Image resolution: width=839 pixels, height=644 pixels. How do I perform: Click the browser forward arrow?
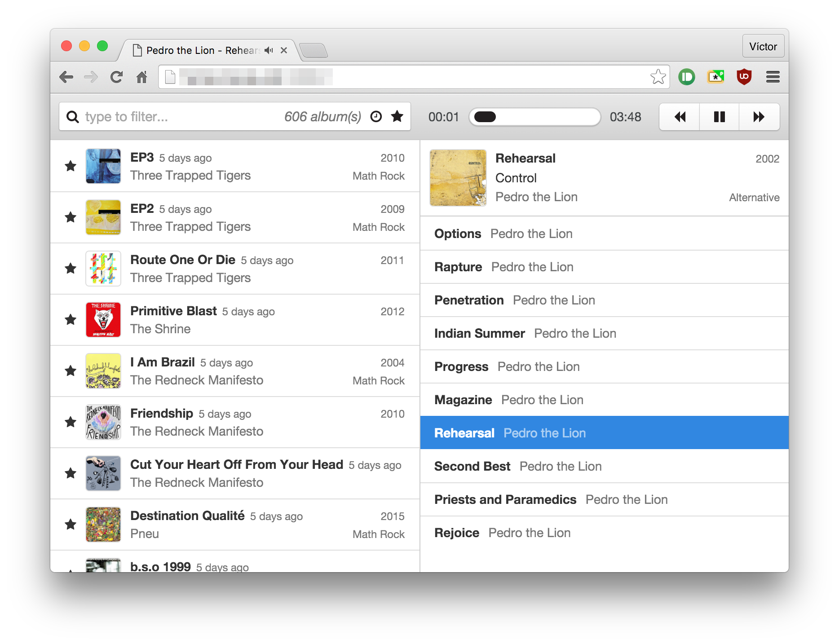pyautogui.click(x=91, y=77)
